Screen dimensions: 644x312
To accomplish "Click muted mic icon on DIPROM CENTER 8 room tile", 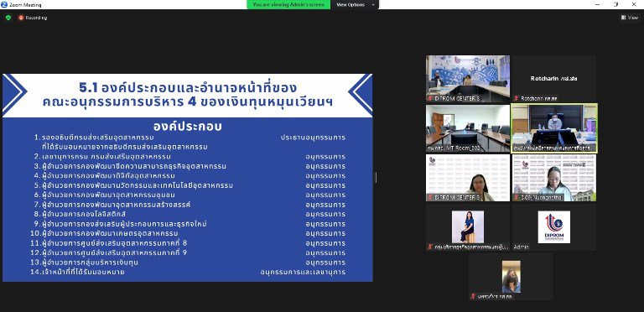I will (430, 98).
